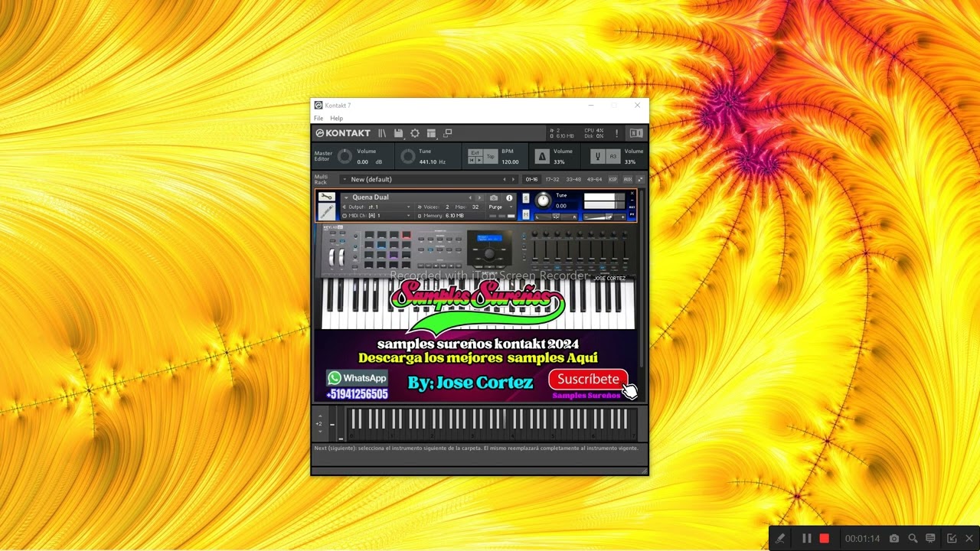Viewport: 980px width, 551px height.
Task: Minimize instrument header with minus button
Action: click(632, 201)
